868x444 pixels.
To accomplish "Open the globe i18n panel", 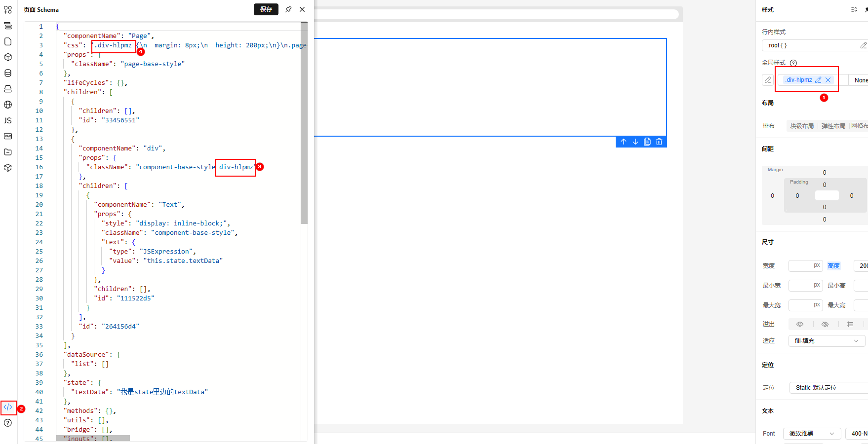I will coord(8,105).
